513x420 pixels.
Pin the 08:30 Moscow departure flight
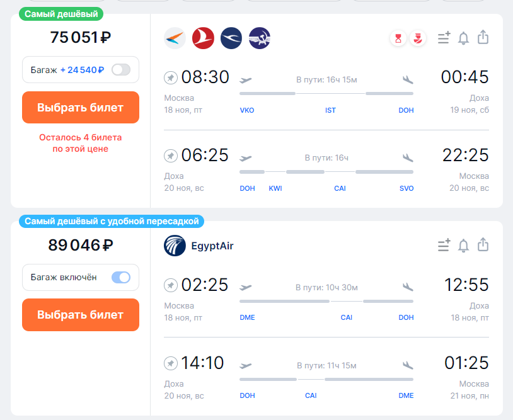pos(170,77)
